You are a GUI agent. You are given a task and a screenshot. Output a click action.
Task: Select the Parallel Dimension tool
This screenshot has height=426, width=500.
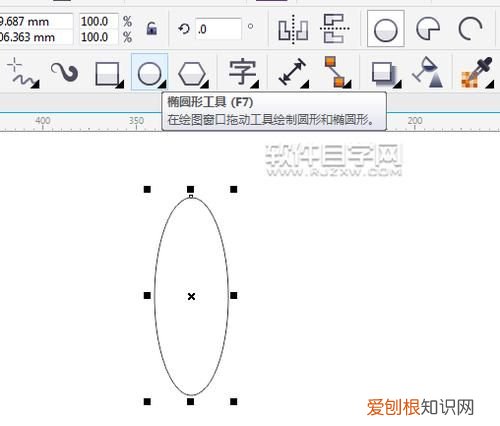[293, 71]
